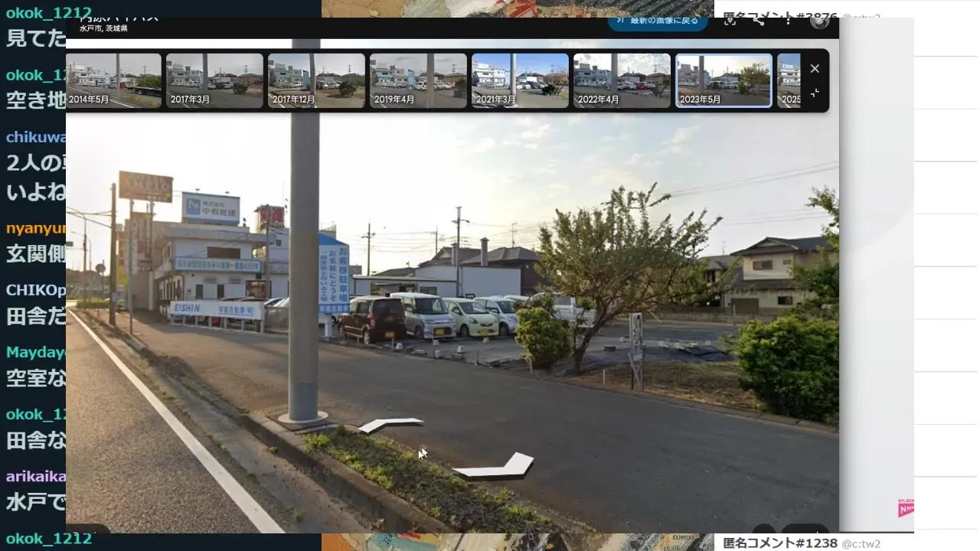Click the pink NHK-style logo badge
Viewport: 980px width, 551px height.
(906, 508)
